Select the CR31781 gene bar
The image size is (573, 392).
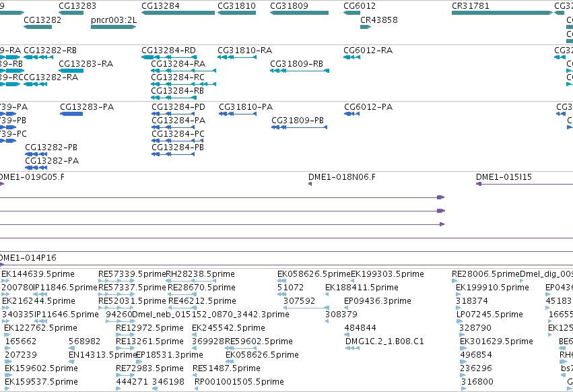[502, 13]
